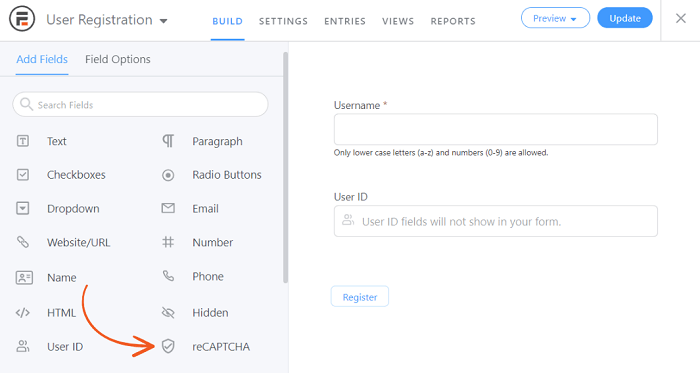Click the fields panel scrollbar
This screenshot has height=373, width=700.
[285, 168]
